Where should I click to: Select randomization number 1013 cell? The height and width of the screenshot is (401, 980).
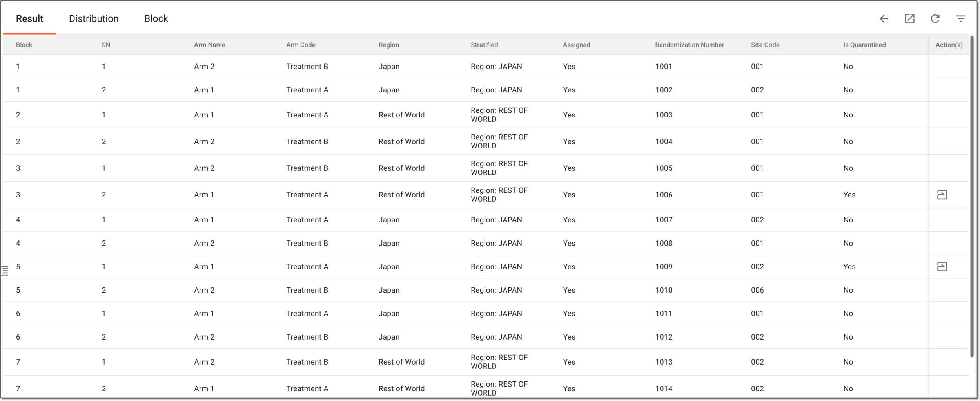click(664, 362)
